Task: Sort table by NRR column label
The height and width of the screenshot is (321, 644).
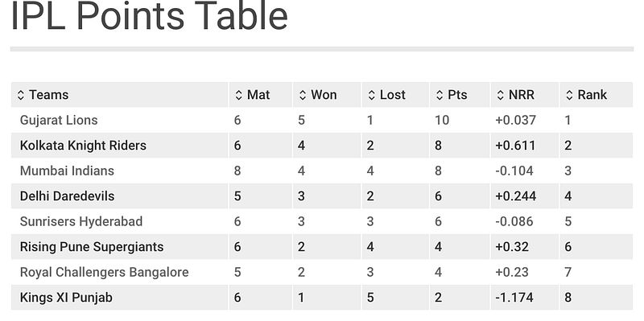Action: [x=522, y=95]
